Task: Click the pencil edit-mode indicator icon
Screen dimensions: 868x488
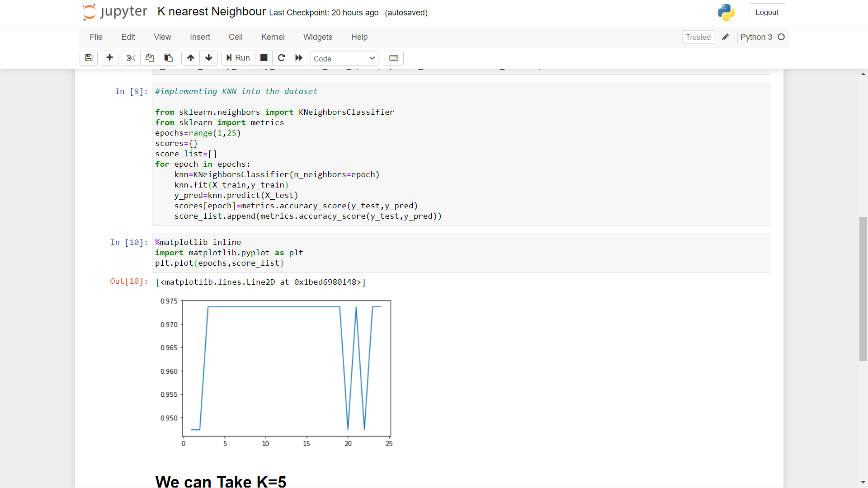Action: (725, 37)
